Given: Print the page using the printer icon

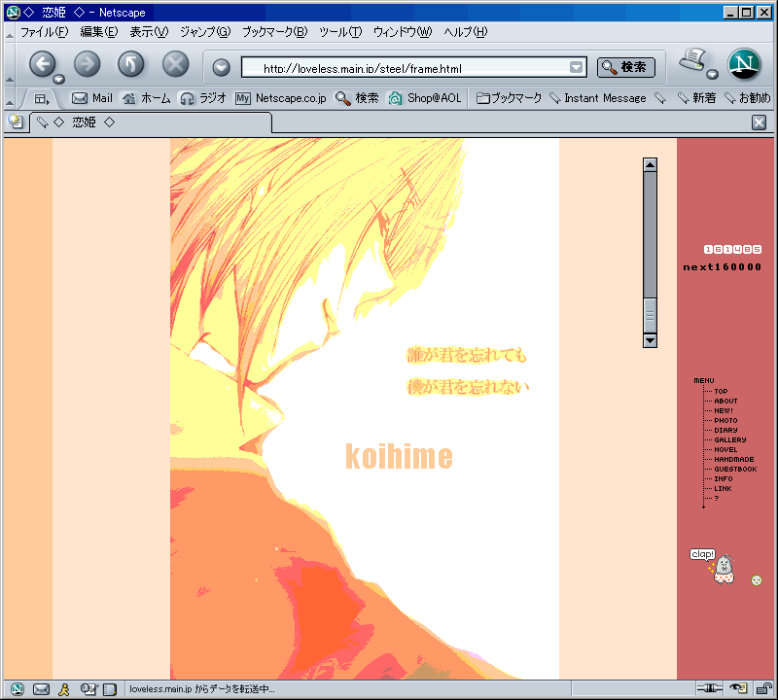Looking at the screenshot, I should click(x=692, y=60).
